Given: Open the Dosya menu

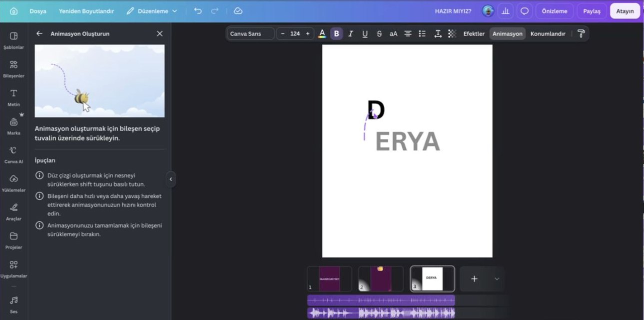Looking at the screenshot, I should 38,11.
